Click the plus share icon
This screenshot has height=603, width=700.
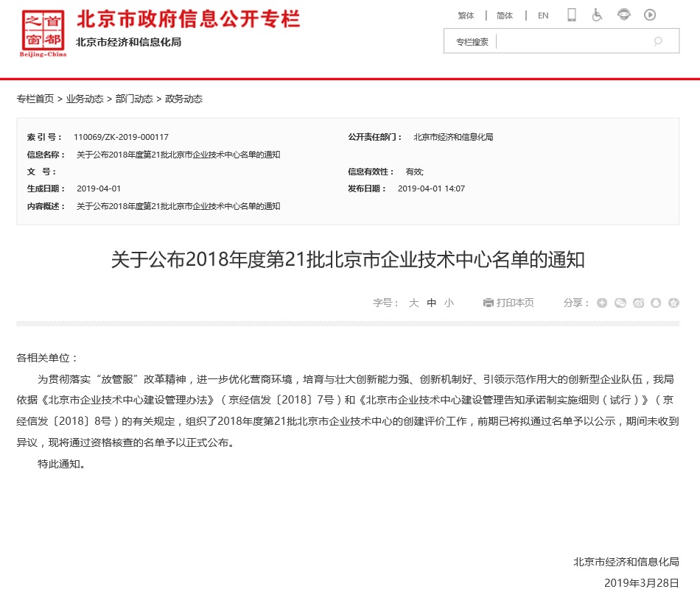(x=602, y=303)
